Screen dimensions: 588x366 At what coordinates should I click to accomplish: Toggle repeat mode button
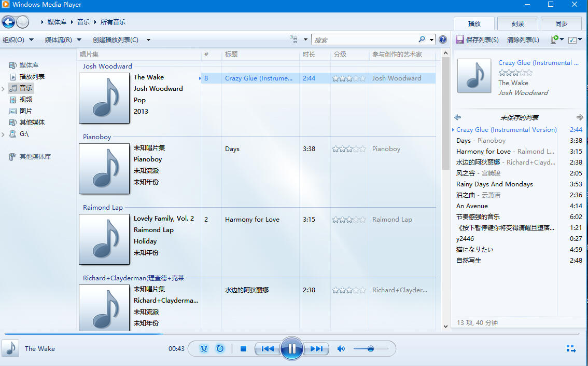220,349
